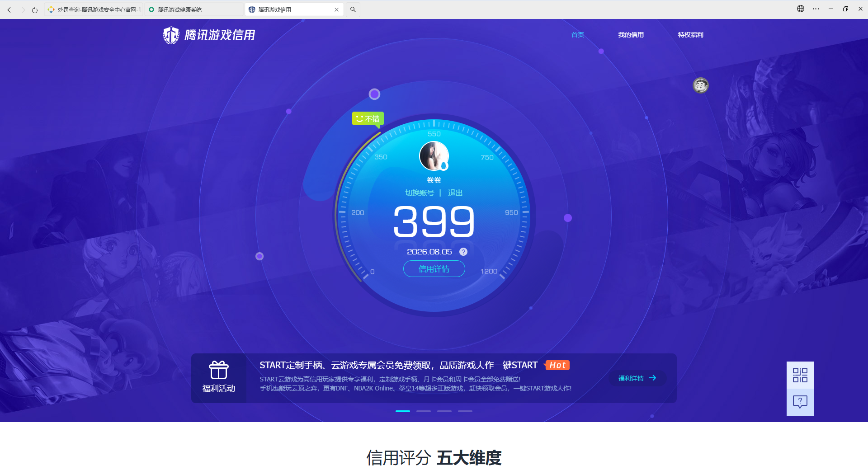Restore down the browser window
This screenshot has width=868, height=470.
point(845,9)
